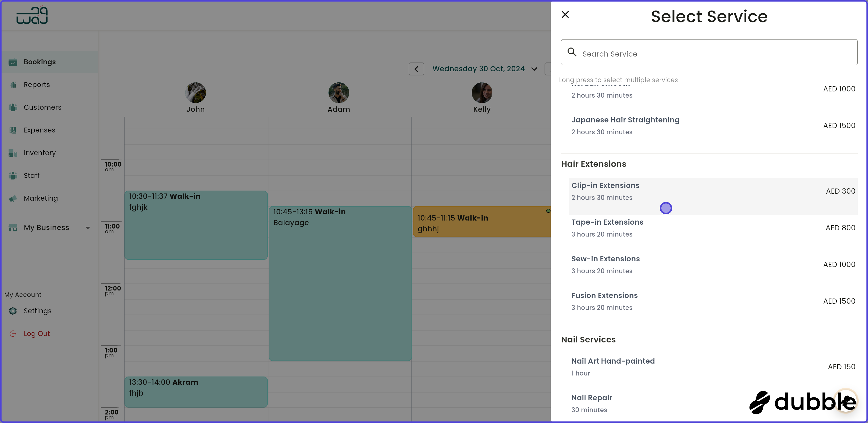Image resolution: width=868 pixels, height=423 pixels.
Task: Click the Log Out link
Action: click(x=36, y=333)
